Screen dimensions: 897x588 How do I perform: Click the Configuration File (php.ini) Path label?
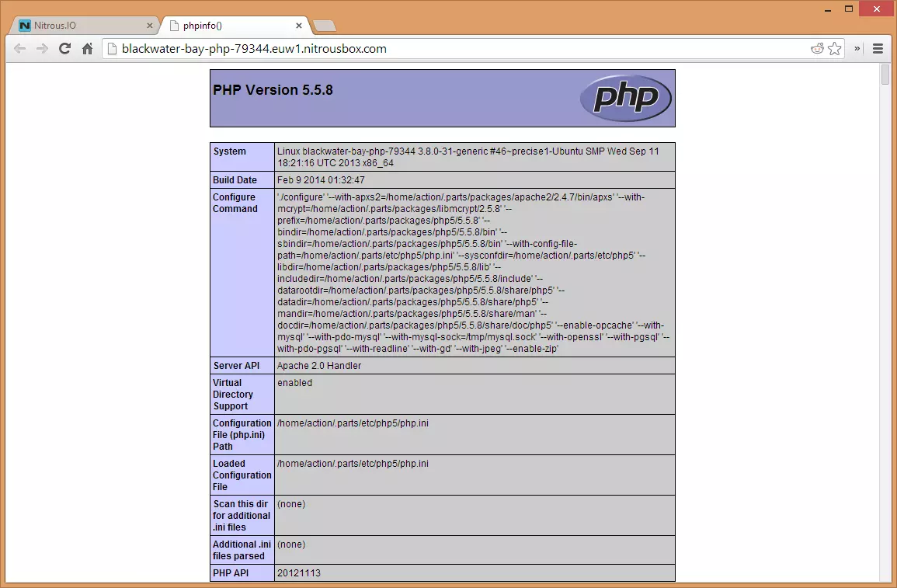click(242, 435)
